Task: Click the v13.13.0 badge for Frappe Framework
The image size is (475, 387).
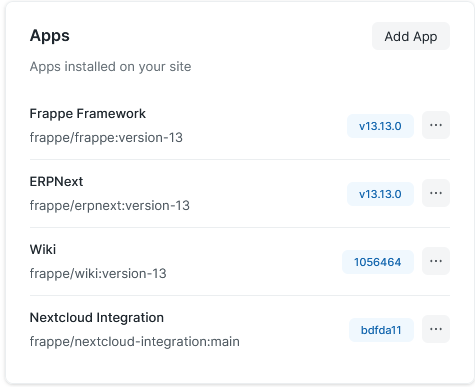Action: pyautogui.click(x=380, y=126)
